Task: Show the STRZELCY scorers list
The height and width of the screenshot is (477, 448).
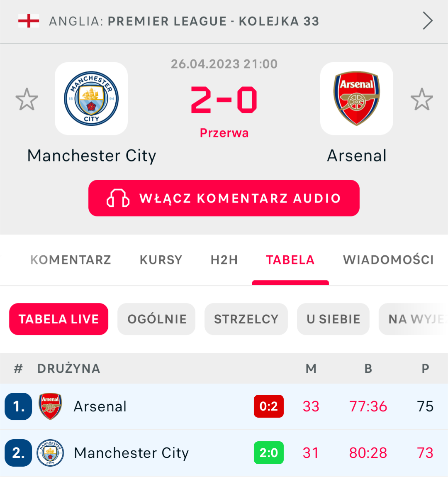Action: (x=246, y=319)
